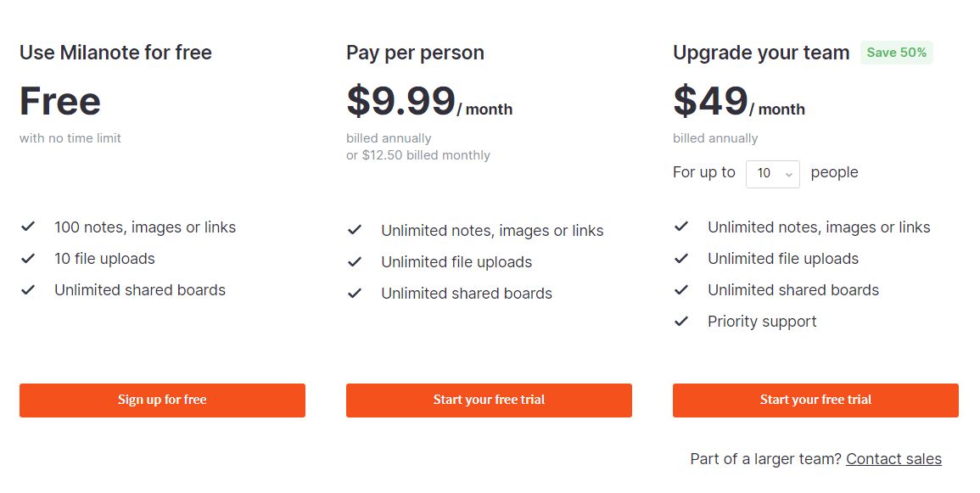
Task: Click checkmark by team plan Unlimited file uploads
Action: [681, 258]
